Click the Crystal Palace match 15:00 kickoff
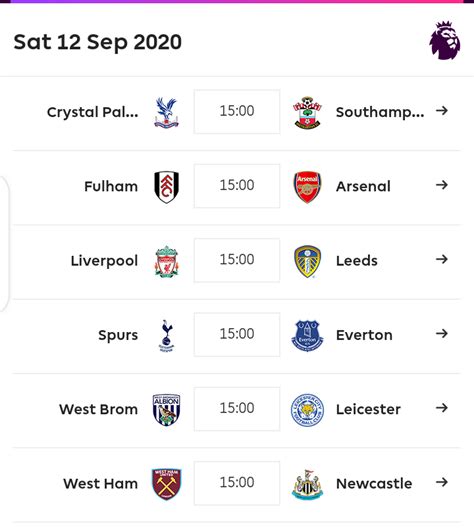 237,112
